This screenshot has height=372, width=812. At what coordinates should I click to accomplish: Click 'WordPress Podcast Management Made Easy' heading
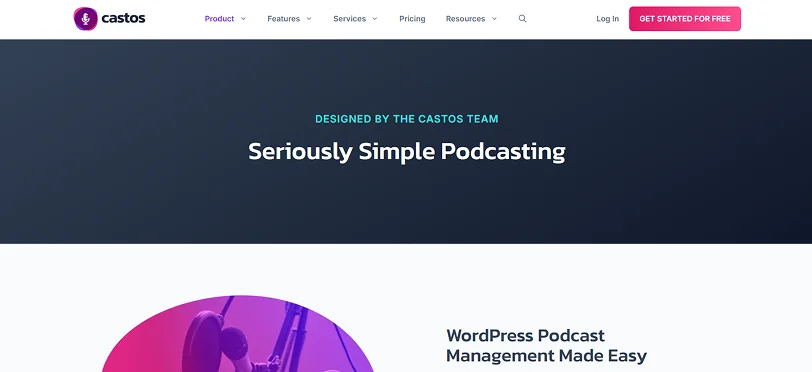546,346
